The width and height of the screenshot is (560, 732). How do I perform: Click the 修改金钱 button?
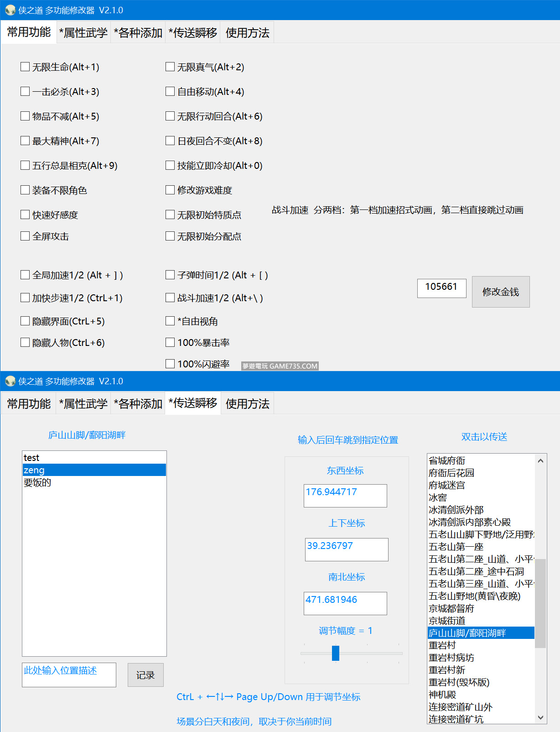pyautogui.click(x=500, y=292)
